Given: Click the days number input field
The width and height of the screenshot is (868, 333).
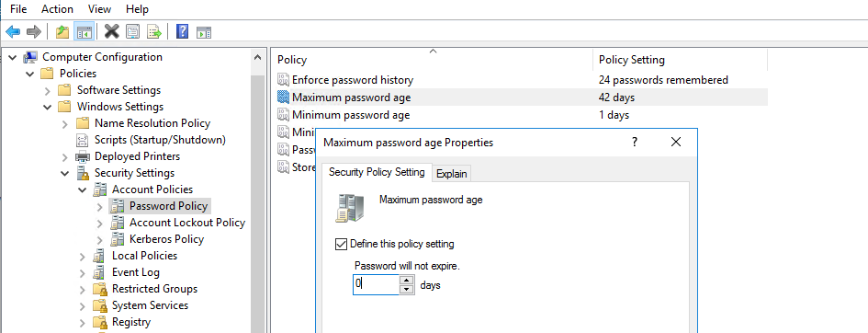Looking at the screenshot, I should pyautogui.click(x=376, y=285).
